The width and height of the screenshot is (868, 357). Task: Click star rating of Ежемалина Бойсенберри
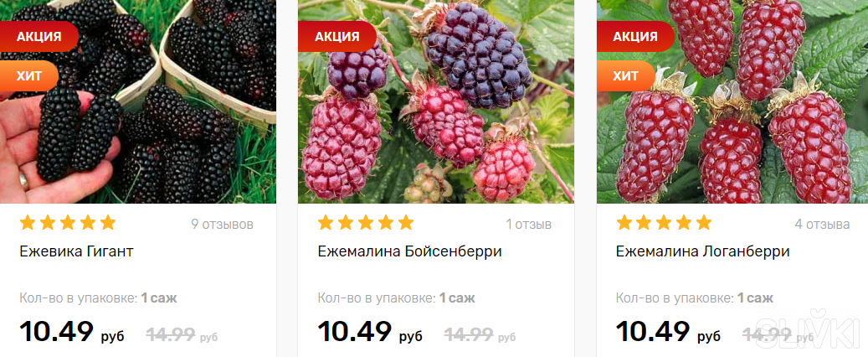click(365, 223)
